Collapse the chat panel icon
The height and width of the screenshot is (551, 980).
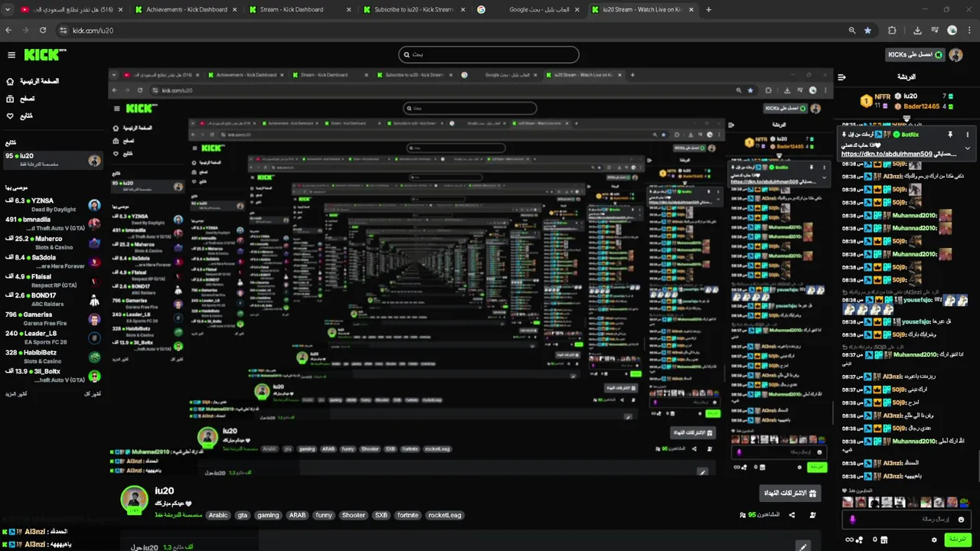tap(841, 77)
